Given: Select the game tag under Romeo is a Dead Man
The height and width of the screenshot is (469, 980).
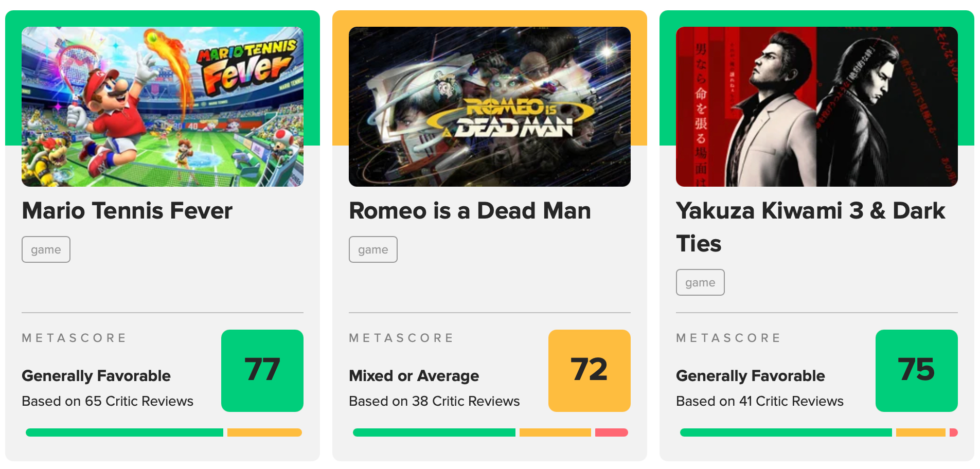Looking at the screenshot, I should click(x=373, y=250).
